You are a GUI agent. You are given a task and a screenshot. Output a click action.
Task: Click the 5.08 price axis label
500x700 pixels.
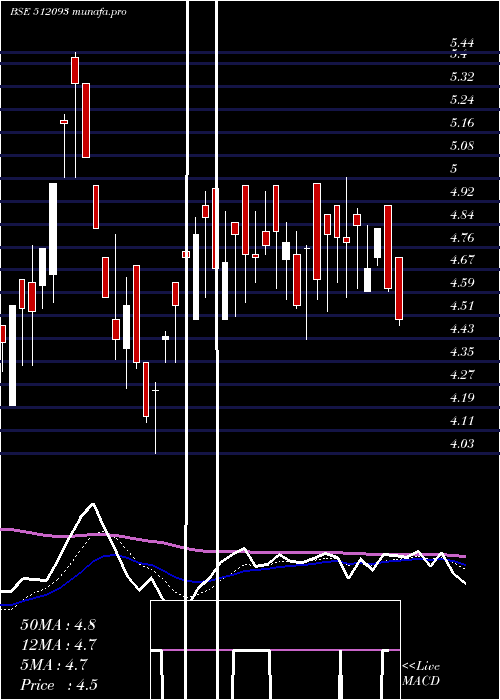(x=462, y=146)
